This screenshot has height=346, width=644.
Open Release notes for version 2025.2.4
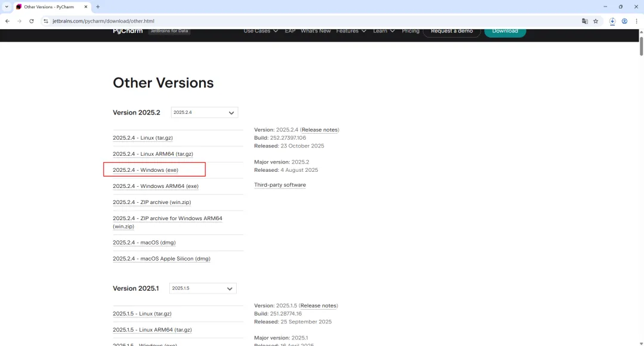click(x=320, y=129)
